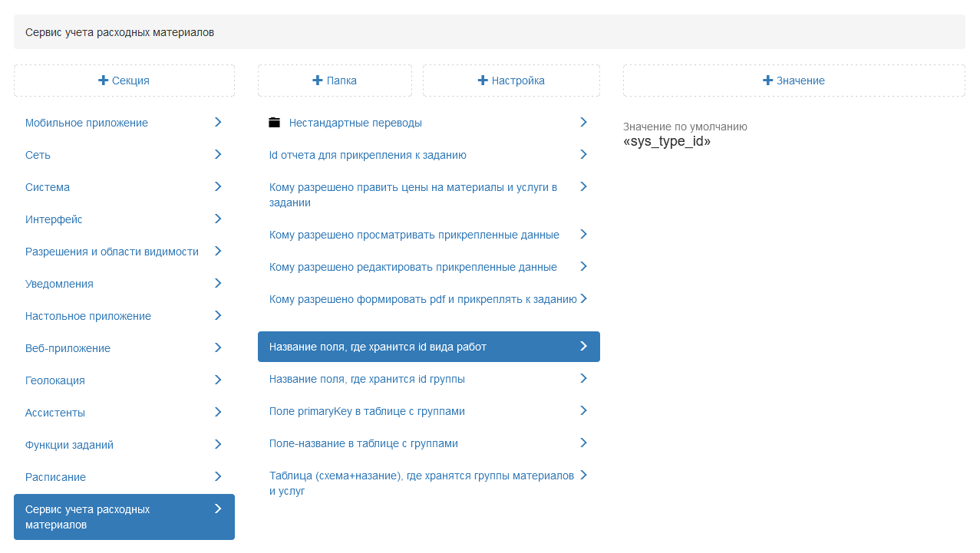Click the plus icon on Секция button

[x=104, y=81]
